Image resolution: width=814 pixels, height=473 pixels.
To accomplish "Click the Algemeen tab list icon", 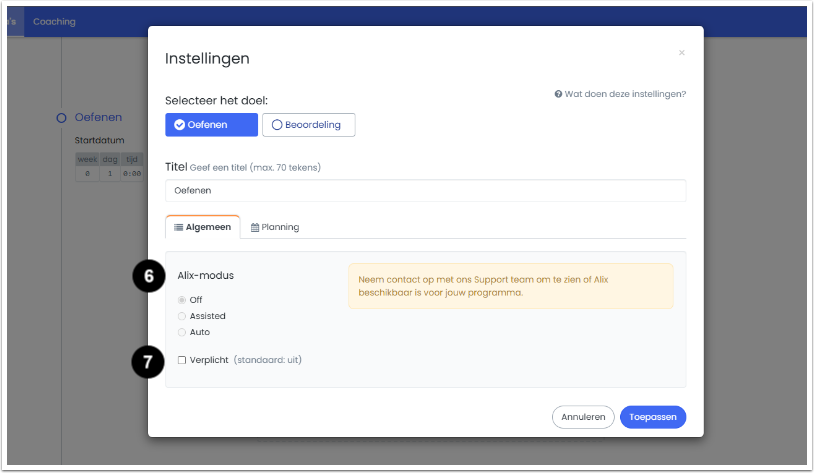I will (178, 227).
